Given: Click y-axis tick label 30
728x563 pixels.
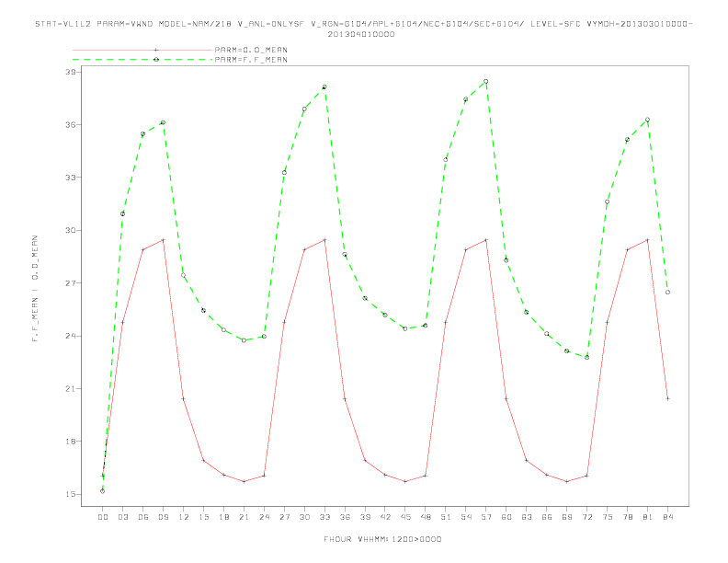Looking at the screenshot, I should pos(71,230).
